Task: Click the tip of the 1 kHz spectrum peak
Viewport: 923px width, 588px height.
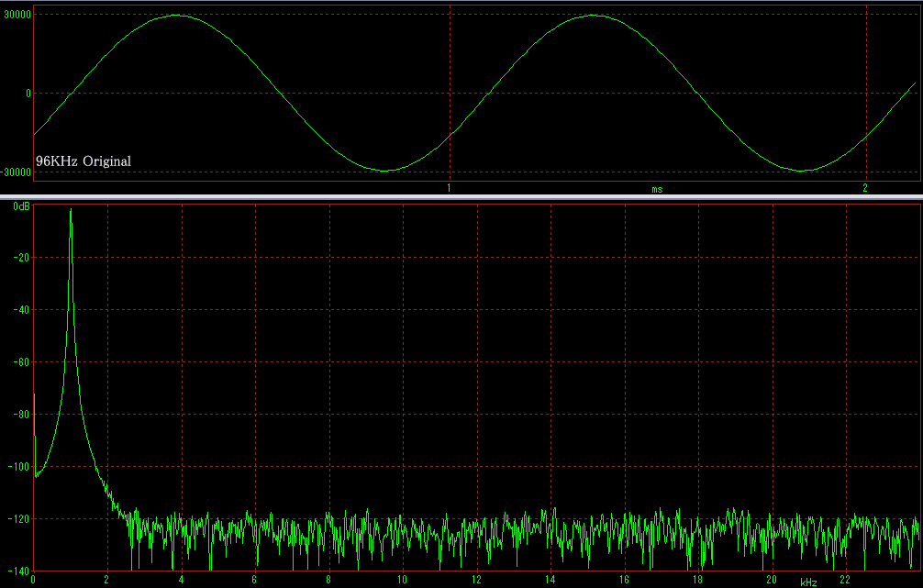Action: [x=71, y=209]
